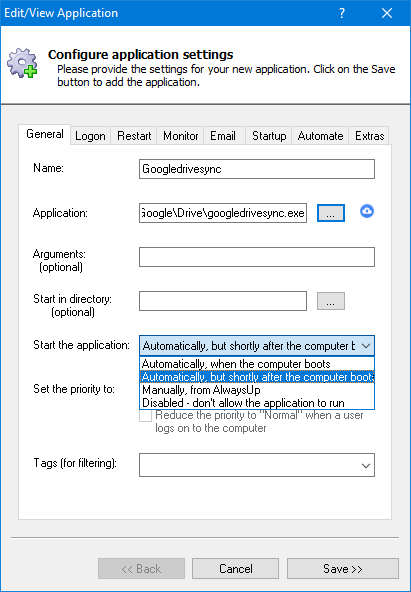The height and width of the screenshot is (592, 411).
Task: Toggle Reduce the priority to Normal checkbox
Action: pyautogui.click(x=145, y=416)
